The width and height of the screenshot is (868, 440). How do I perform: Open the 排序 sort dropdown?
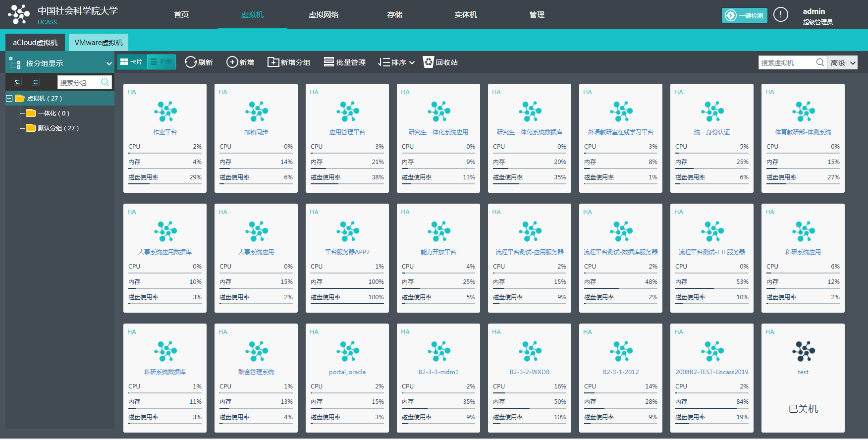396,62
